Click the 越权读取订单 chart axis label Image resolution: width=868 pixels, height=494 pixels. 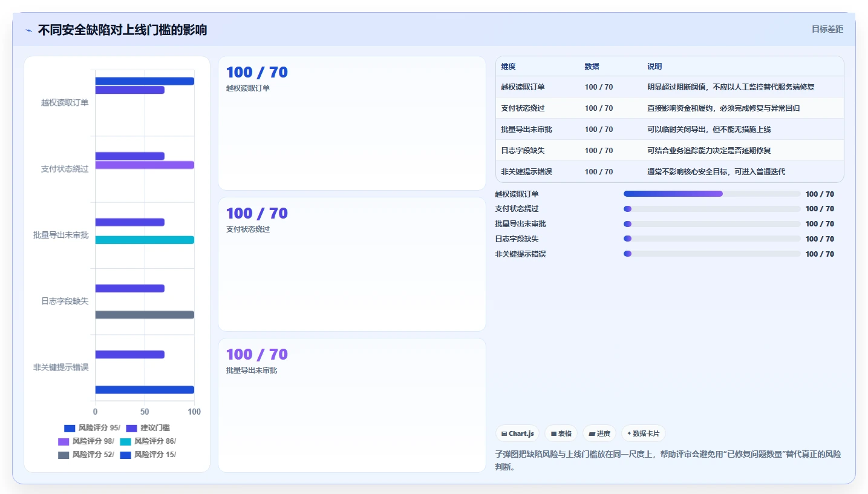click(65, 103)
